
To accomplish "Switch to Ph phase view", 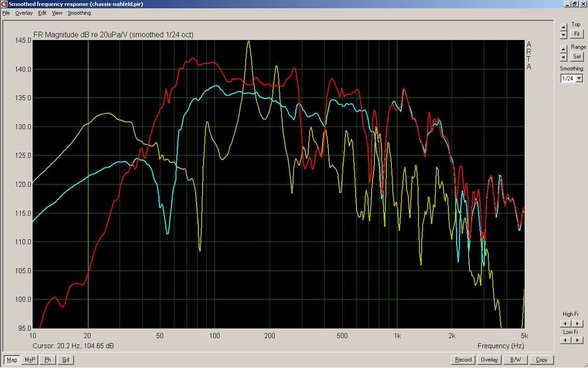I will pos(48,360).
